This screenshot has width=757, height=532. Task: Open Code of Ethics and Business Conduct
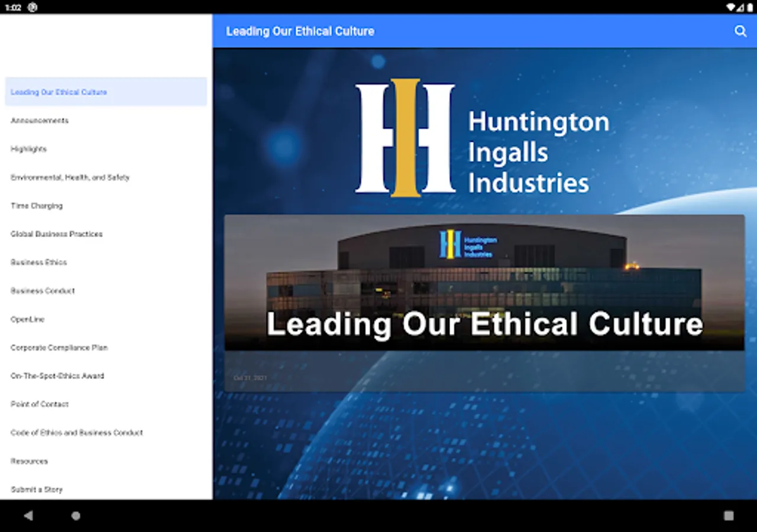(106, 433)
